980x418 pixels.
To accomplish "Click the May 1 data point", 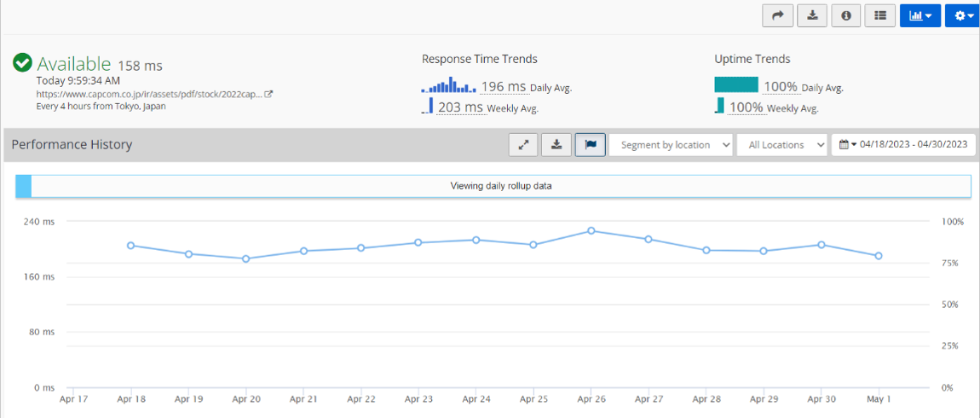I will tap(879, 255).
